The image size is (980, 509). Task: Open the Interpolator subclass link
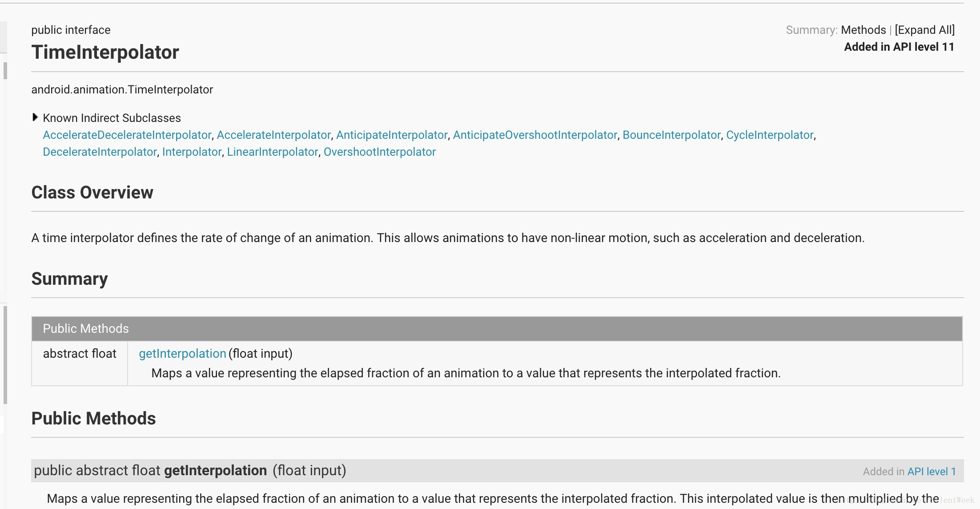click(x=192, y=152)
